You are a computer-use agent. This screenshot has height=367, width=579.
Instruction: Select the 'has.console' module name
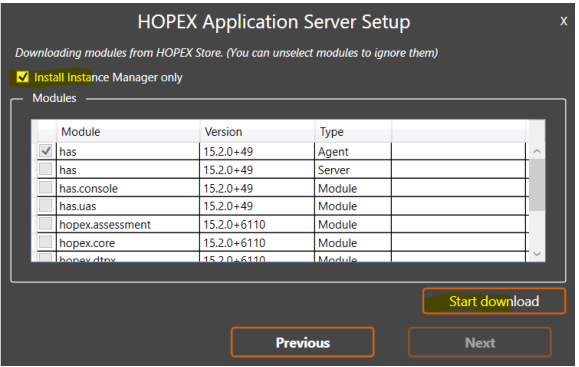[89, 189]
